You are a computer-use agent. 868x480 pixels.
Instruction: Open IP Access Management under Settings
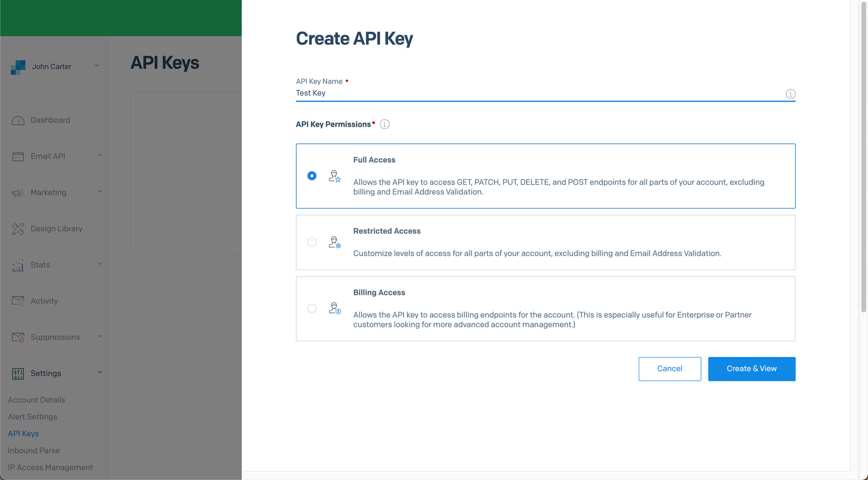(50, 467)
